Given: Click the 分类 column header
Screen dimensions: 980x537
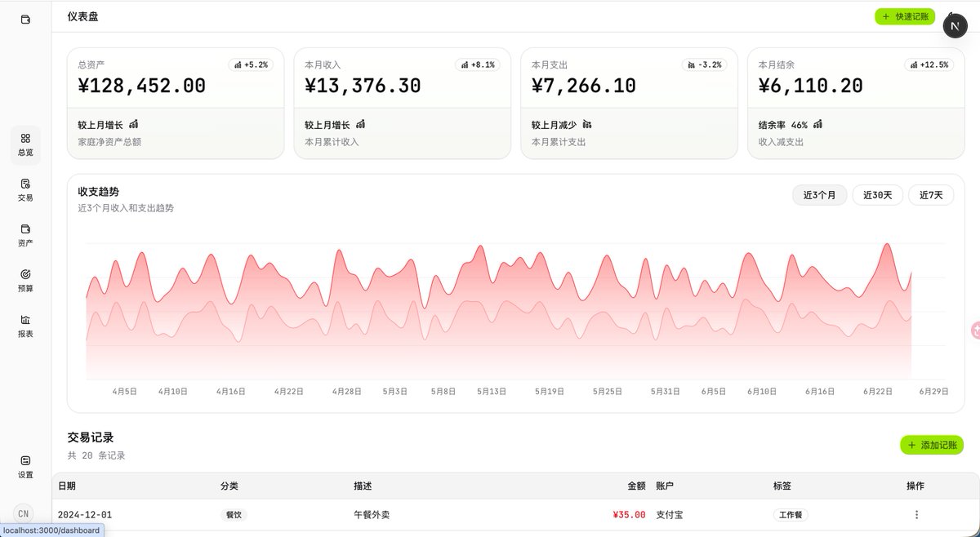Looking at the screenshot, I should click(x=229, y=486).
